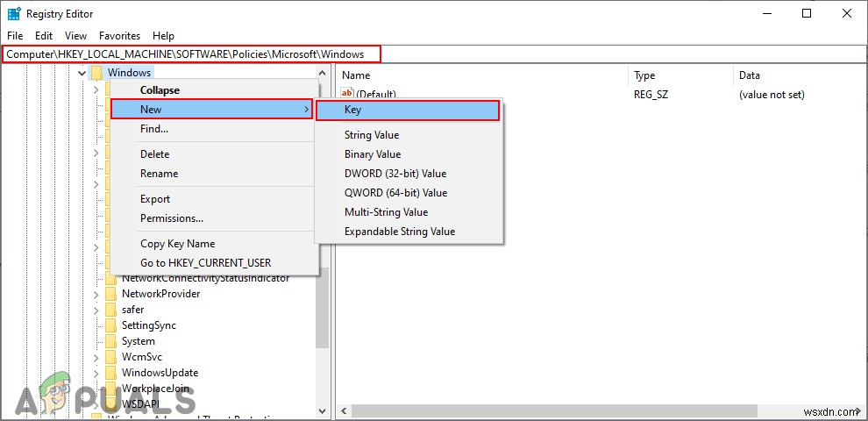
Task: Click the values pane horizontal scroll-left arrow
Action: point(343,411)
